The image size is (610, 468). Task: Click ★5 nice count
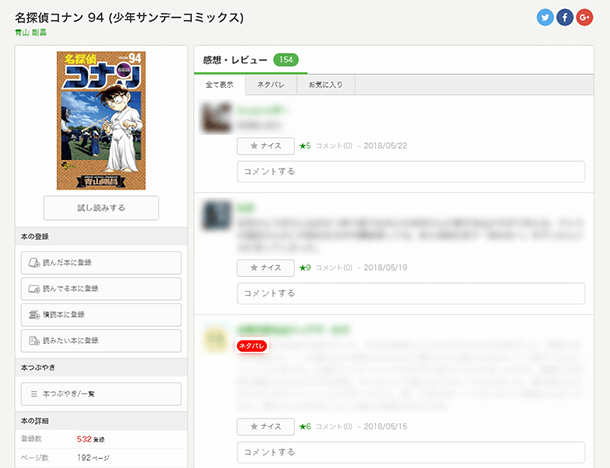(x=305, y=146)
